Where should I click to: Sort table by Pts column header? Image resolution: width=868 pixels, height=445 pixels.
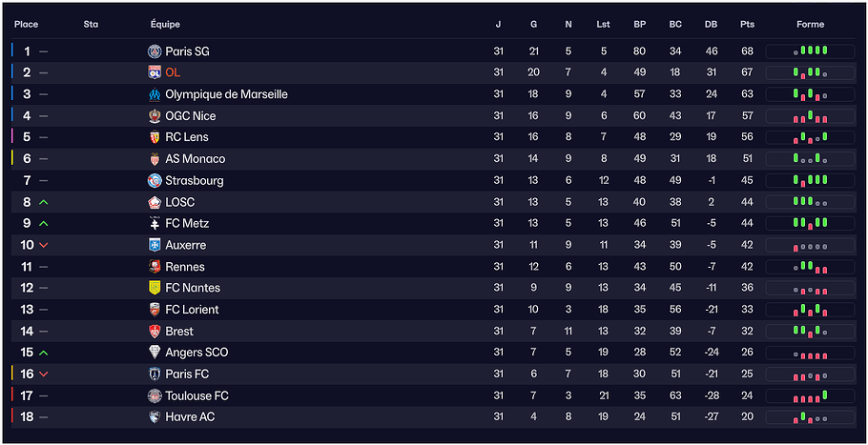point(747,25)
